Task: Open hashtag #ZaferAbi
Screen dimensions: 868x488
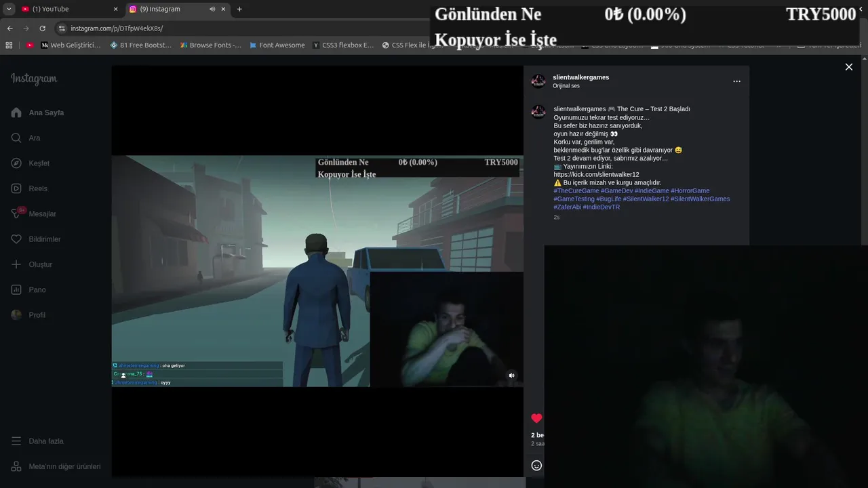Action: (x=567, y=207)
